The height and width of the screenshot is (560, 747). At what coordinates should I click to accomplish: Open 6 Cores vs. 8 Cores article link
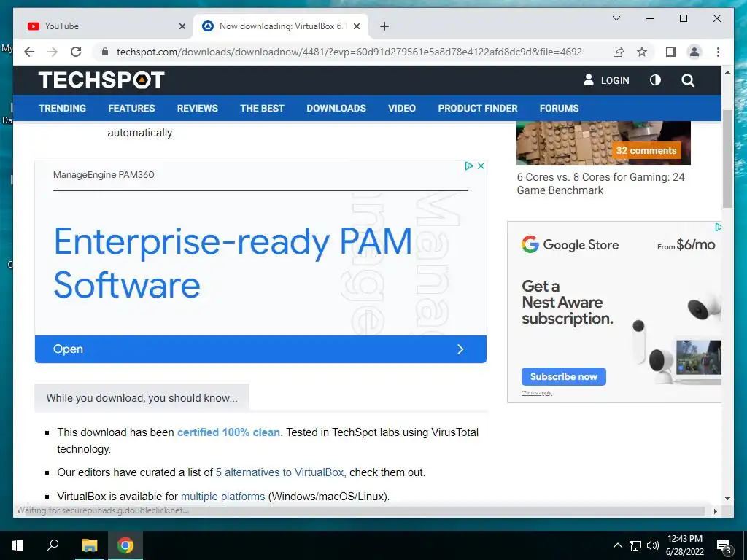(601, 183)
